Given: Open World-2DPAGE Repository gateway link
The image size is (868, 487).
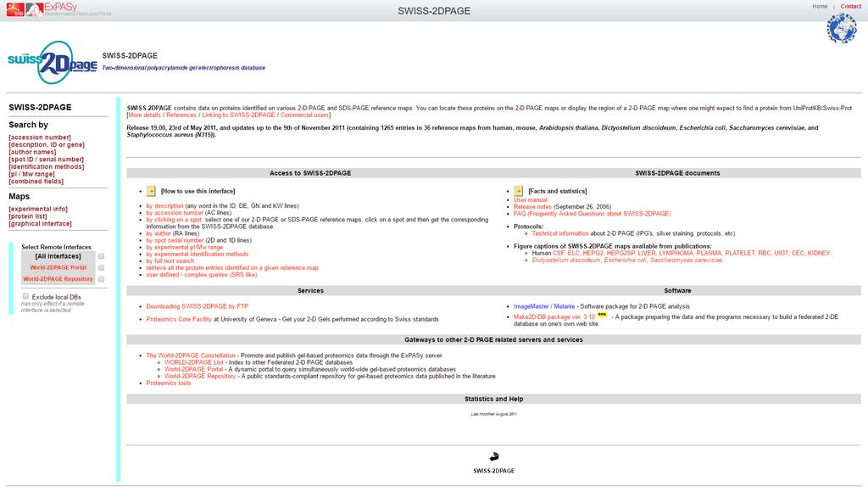Looking at the screenshot, I should pyautogui.click(x=200, y=376).
